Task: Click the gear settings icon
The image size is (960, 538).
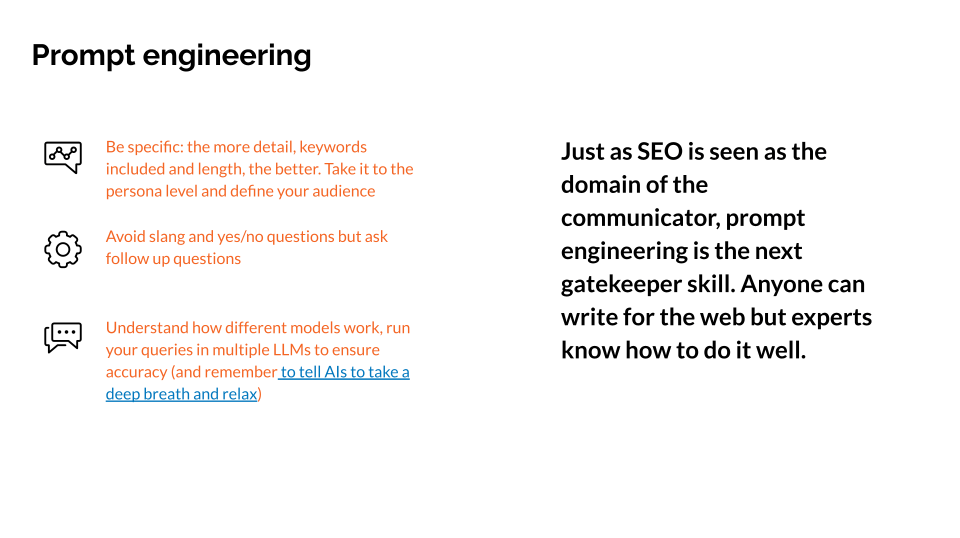Action: point(62,248)
